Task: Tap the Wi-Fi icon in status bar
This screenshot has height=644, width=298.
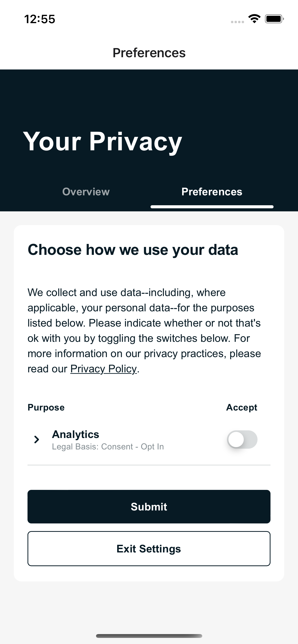Action: point(254,19)
